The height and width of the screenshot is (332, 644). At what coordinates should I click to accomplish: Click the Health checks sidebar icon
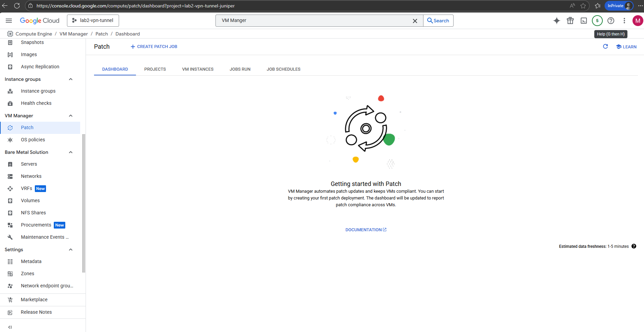[x=10, y=103]
